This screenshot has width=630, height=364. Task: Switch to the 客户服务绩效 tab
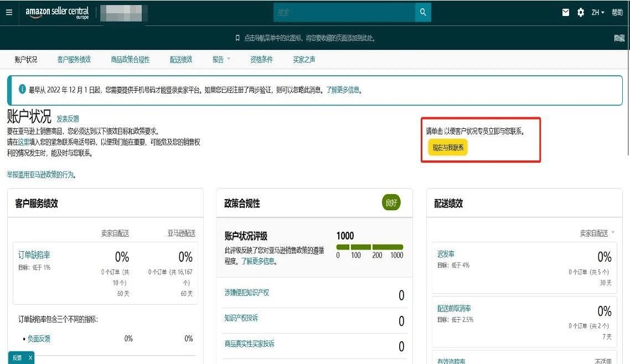[74, 60]
